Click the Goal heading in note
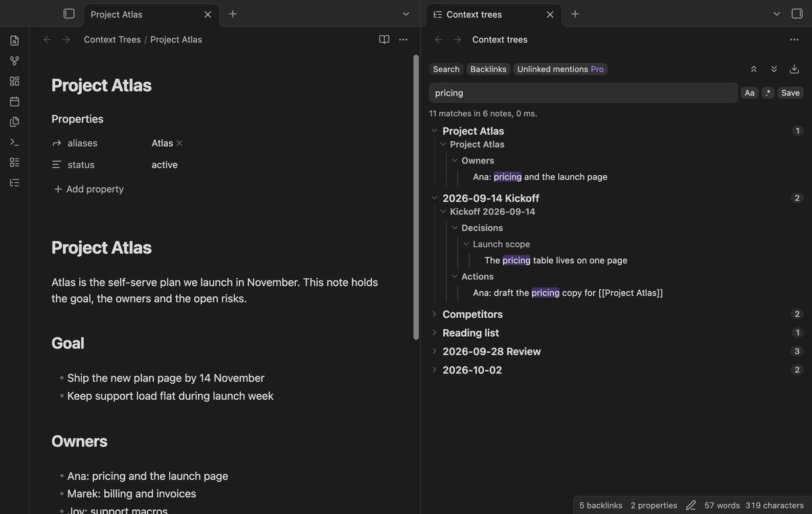 click(x=68, y=343)
